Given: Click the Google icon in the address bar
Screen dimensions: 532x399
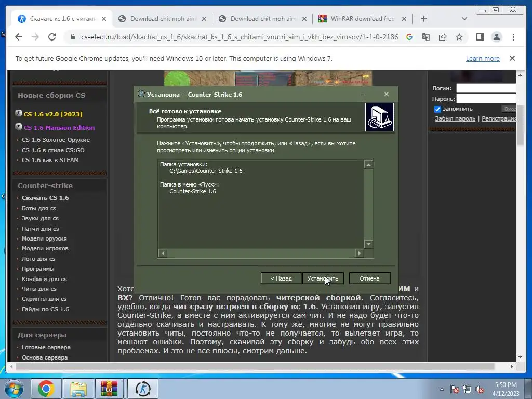Looking at the screenshot, I should [409, 37].
